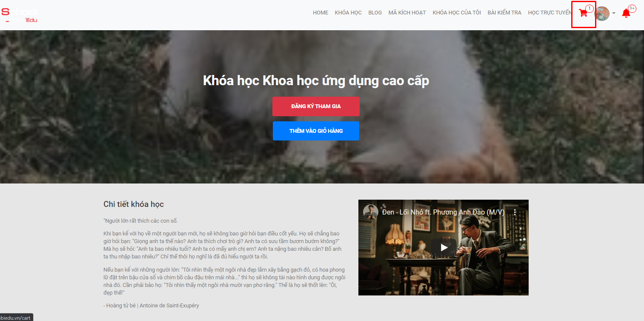Viewport: 644px width, 321px height.
Task: Click the user profile avatar
Action: [602, 13]
